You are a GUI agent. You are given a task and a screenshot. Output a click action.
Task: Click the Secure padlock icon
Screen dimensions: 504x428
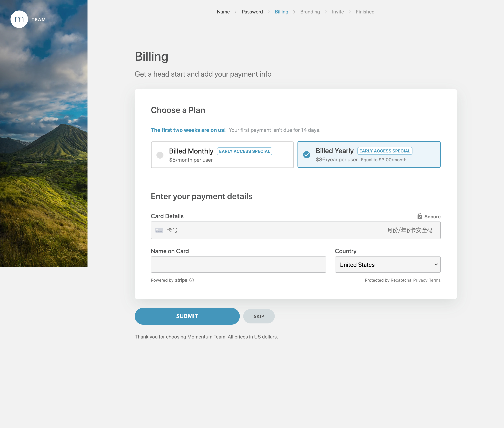click(420, 216)
